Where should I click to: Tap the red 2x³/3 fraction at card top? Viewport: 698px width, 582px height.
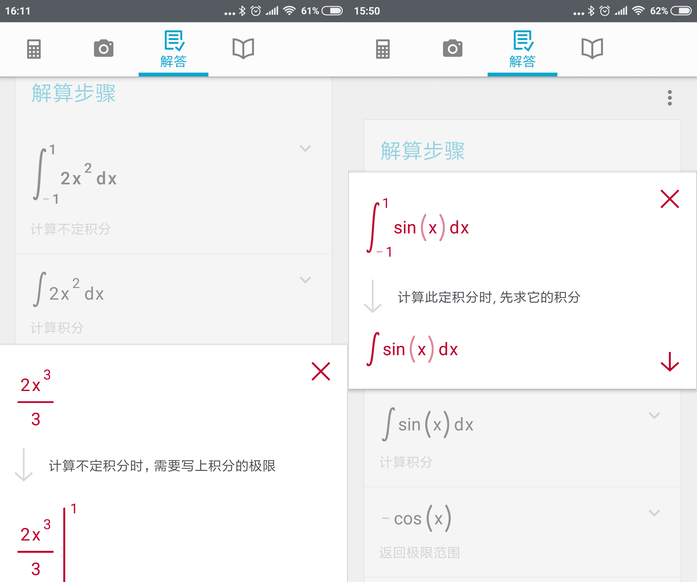(x=35, y=398)
